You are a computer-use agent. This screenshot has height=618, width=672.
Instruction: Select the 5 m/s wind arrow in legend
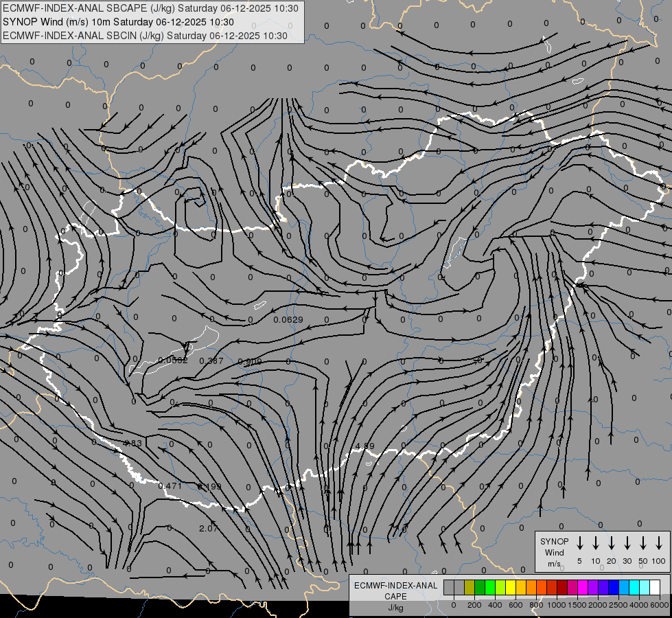point(579,543)
